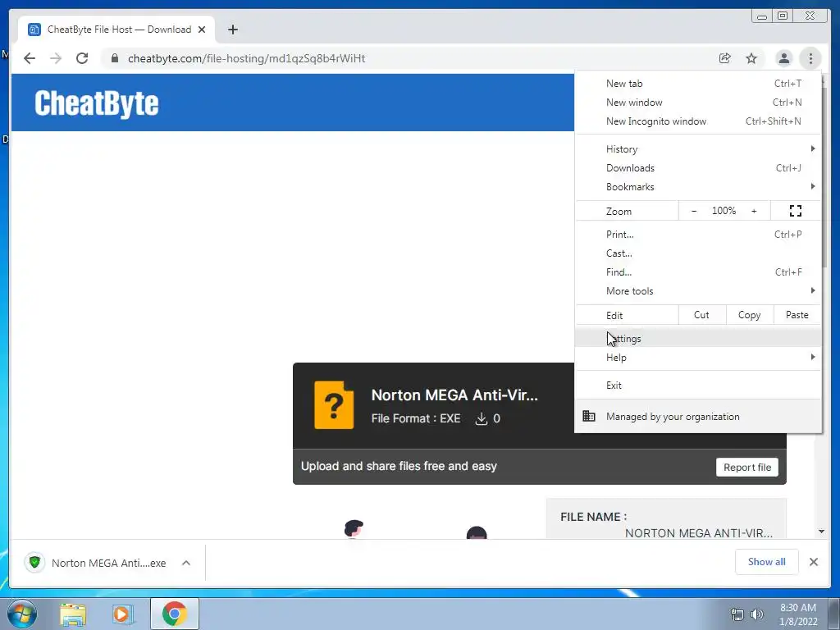Share this page using the share icon
This screenshot has width=840, height=630.
pyautogui.click(x=725, y=58)
